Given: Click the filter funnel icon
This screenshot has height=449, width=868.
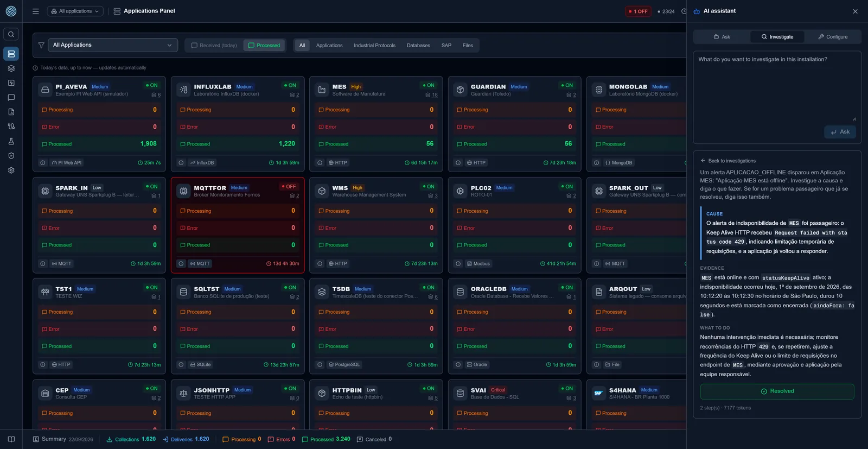Looking at the screenshot, I should pos(41,46).
